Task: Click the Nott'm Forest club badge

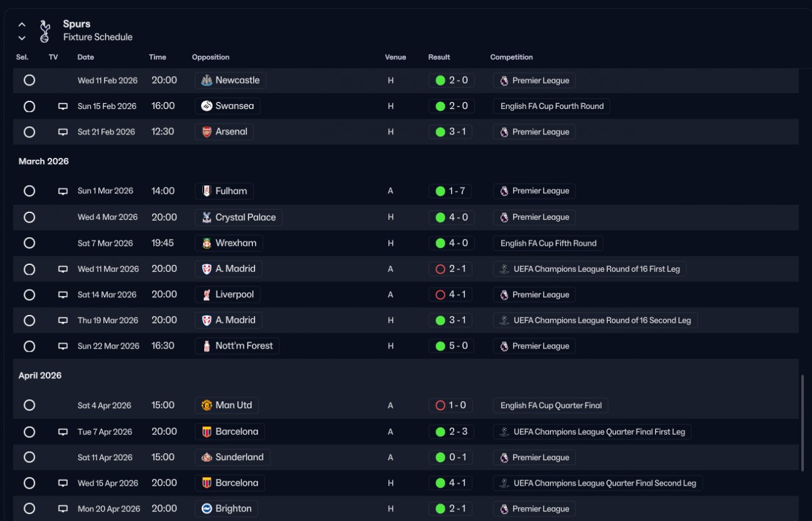Action: [206, 346]
